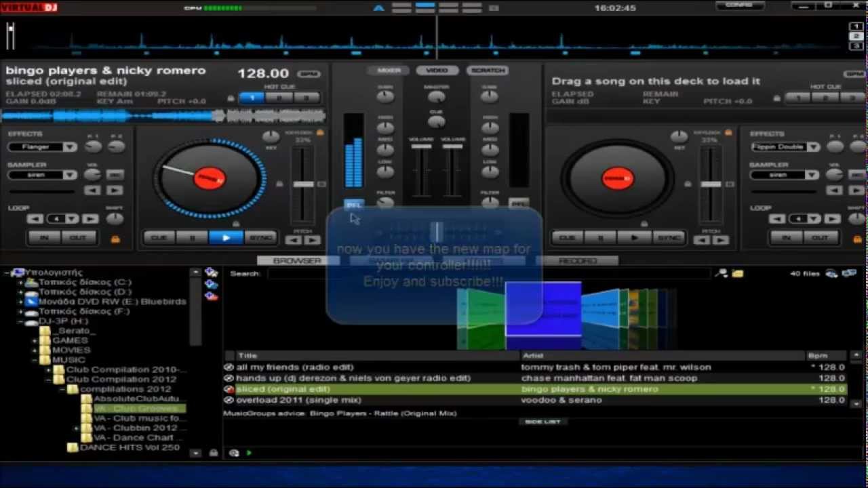Viewport: 868px width, 488px height.
Task: Switch to the MIXER tab
Action: point(389,70)
